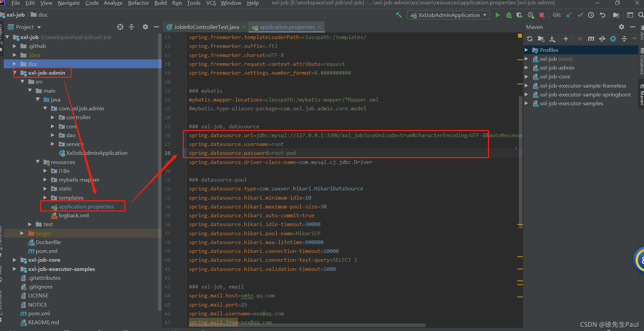Screen dimensions: 644x331
Task: Select Dockerfile in Project tree
Action: point(48,242)
